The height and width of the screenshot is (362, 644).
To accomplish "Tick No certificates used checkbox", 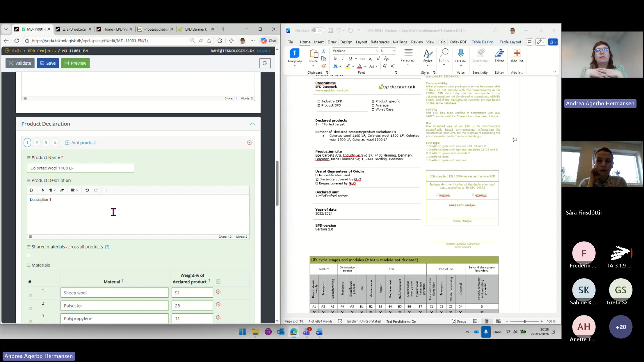I will (x=317, y=175).
